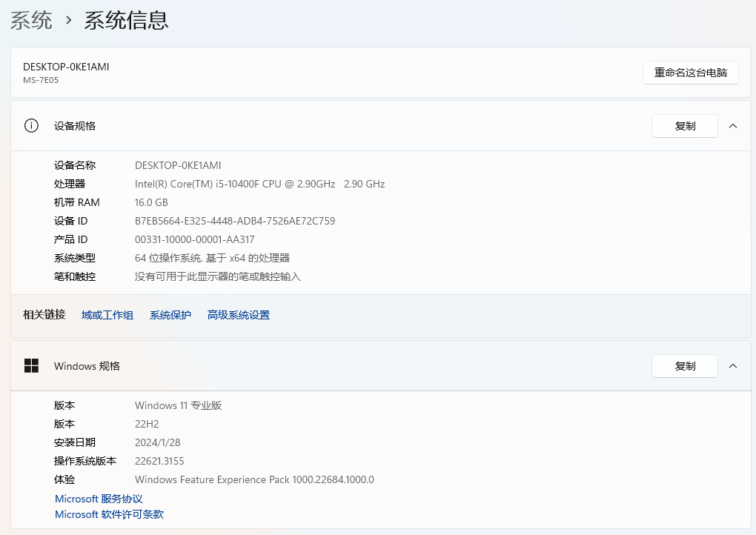Screen dimensions: 756x535
Task: Select the OS build 22621.3155
Action: click(x=159, y=461)
